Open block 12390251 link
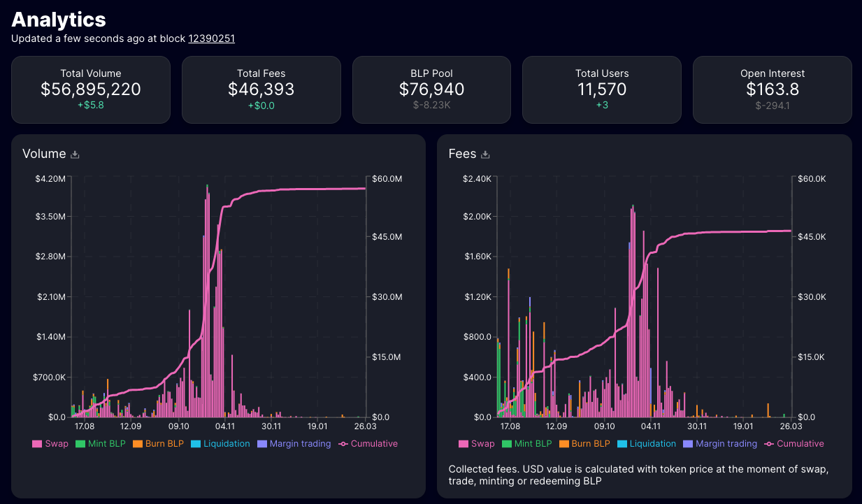Screen dimensions: 862x504 click(211, 38)
